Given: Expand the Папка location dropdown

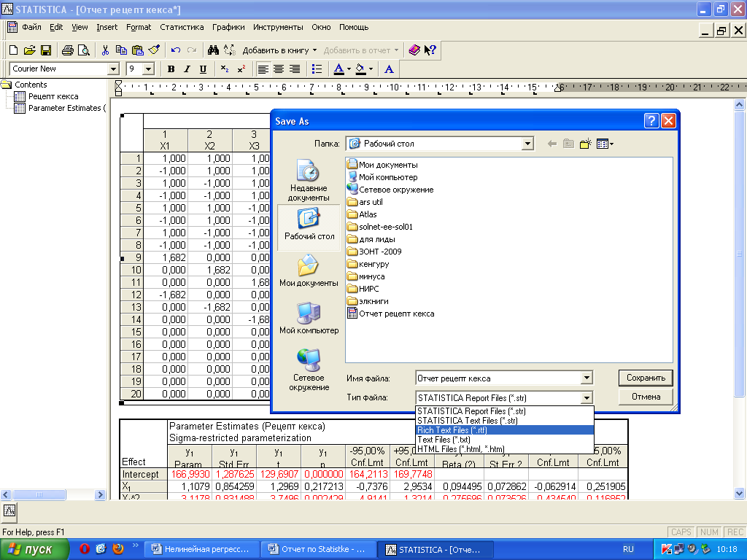Looking at the screenshot, I should [527, 144].
